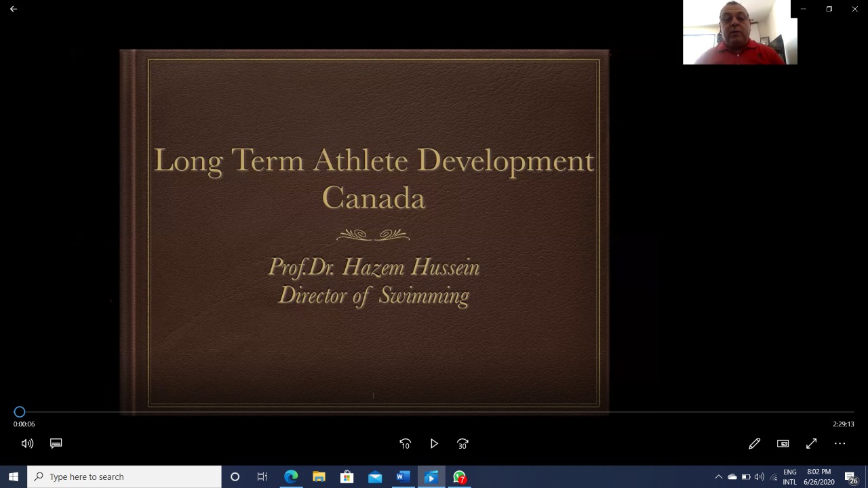Close the video player window

click(854, 9)
